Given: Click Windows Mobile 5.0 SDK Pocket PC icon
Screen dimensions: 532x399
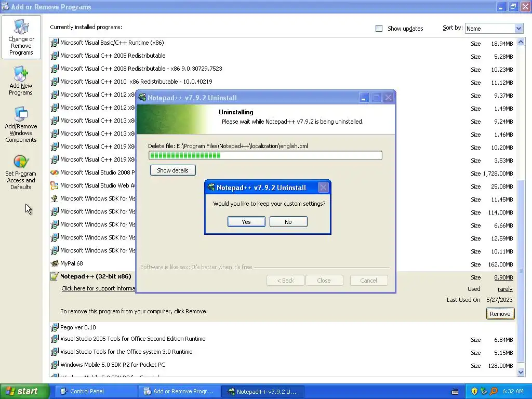Looking at the screenshot, I should click(54, 365).
